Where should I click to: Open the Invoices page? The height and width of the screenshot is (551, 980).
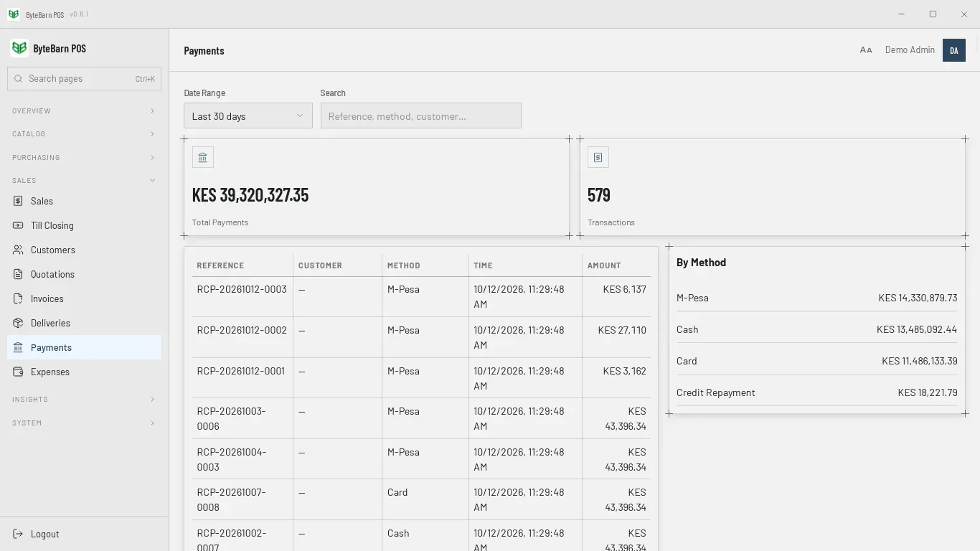coord(84,299)
